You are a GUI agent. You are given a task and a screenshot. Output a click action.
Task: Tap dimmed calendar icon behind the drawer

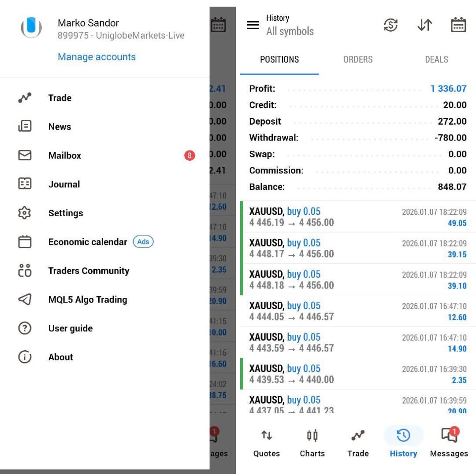(218, 25)
